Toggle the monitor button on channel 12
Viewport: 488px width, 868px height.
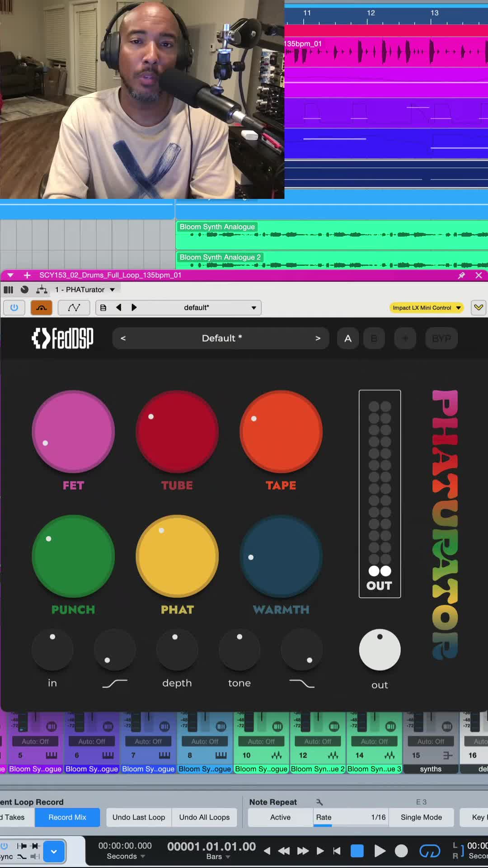pos(334,726)
